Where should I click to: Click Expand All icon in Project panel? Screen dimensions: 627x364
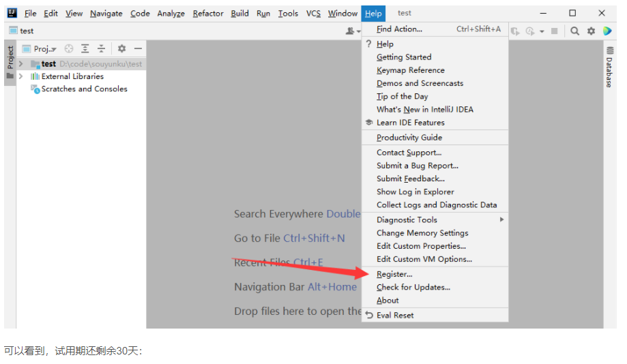tap(85, 49)
